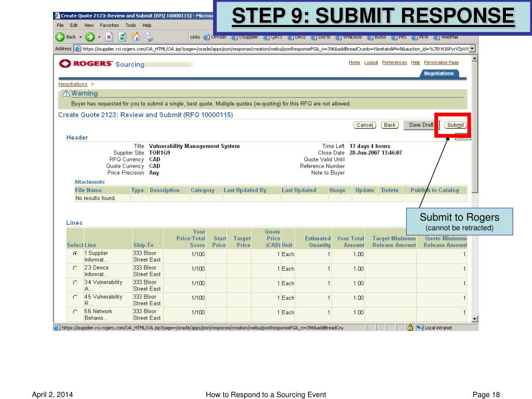This screenshot has height=399, width=532.
Task: Click the Dev2 favorite icon in Links bar
Action: [290, 37]
